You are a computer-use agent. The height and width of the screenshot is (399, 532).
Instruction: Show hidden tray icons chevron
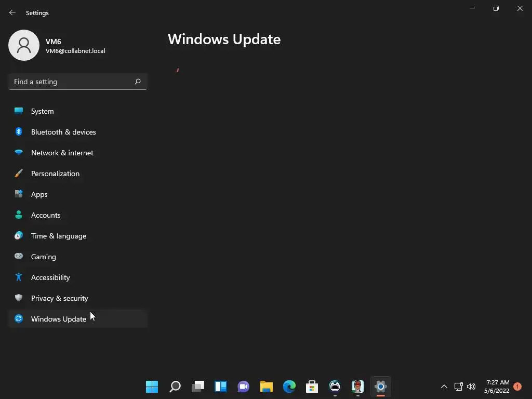pyautogui.click(x=444, y=387)
